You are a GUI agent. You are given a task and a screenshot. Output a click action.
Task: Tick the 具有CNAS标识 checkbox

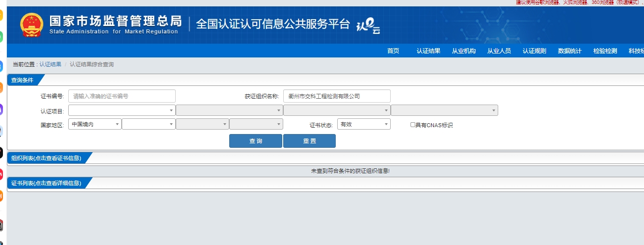tap(413, 125)
